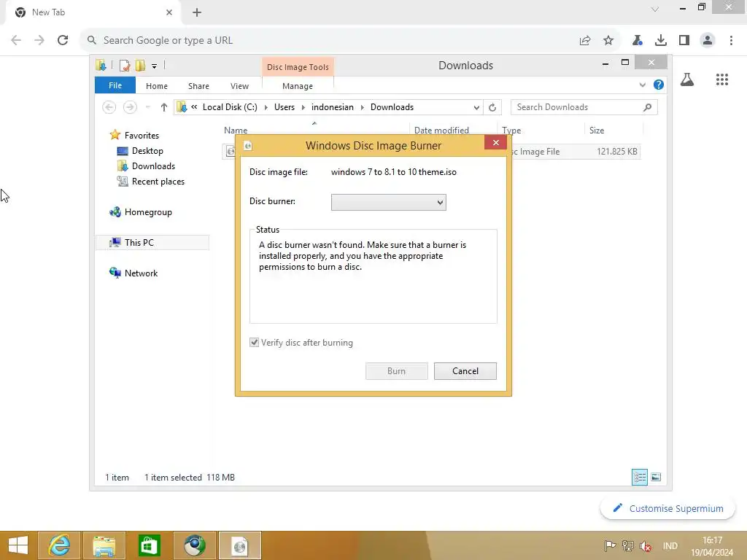Switch to large icons view in Explorer
The width and height of the screenshot is (747, 560).
656,477
